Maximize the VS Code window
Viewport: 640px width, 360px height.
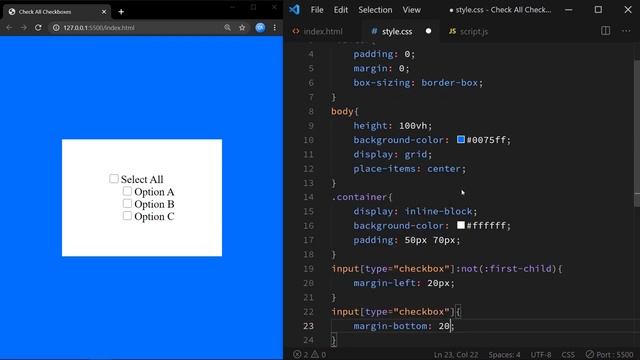click(x=598, y=10)
